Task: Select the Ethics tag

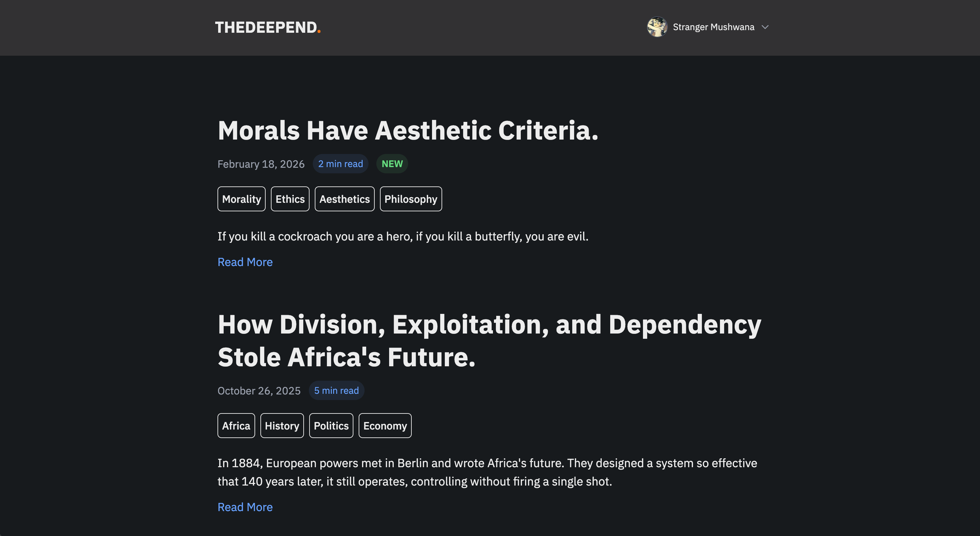Action: [x=290, y=199]
